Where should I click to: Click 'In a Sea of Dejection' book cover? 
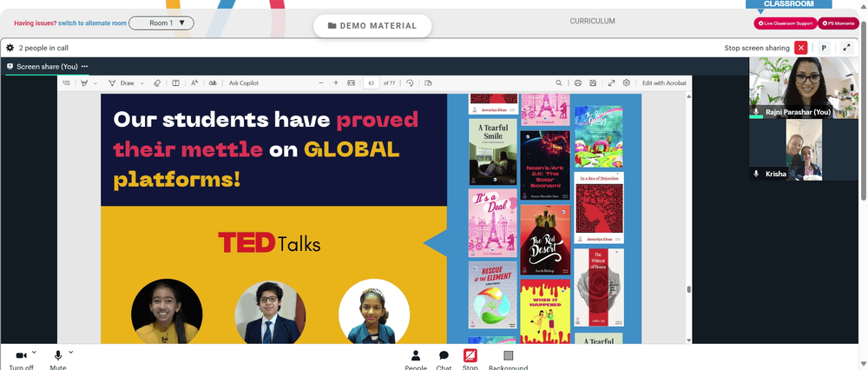point(598,208)
